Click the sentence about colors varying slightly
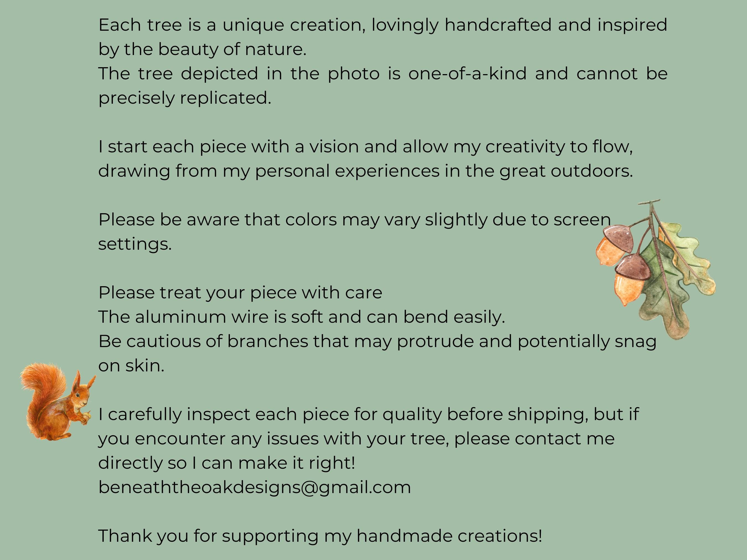747x560 pixels. (355, 231)
